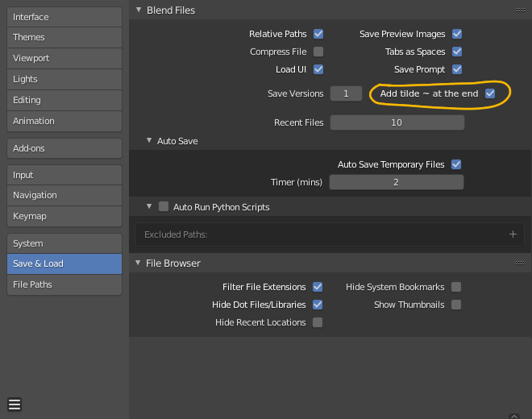
Task: Click the Save Versions number field
Action: [346, 93]
